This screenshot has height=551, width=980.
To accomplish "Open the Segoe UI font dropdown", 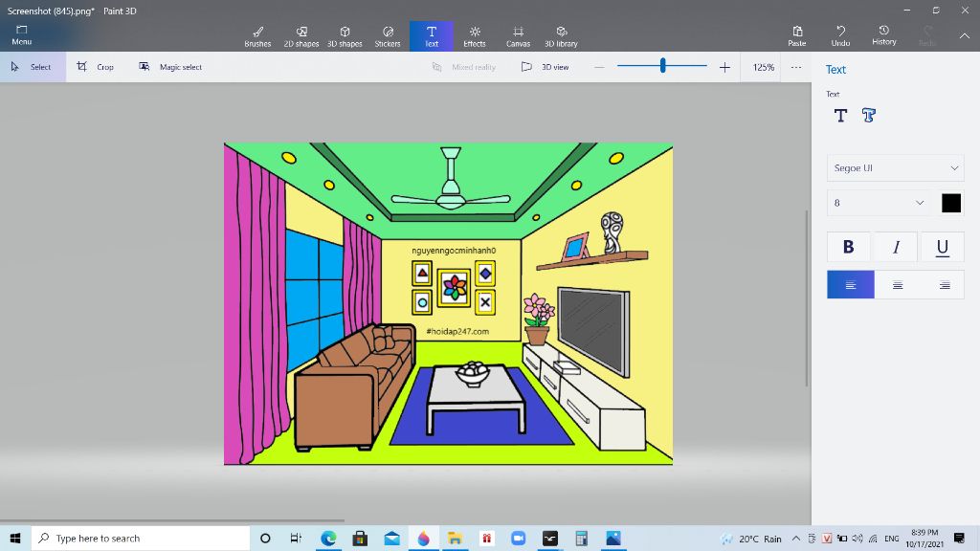I will pyautogui.click(x=895, y=168).
